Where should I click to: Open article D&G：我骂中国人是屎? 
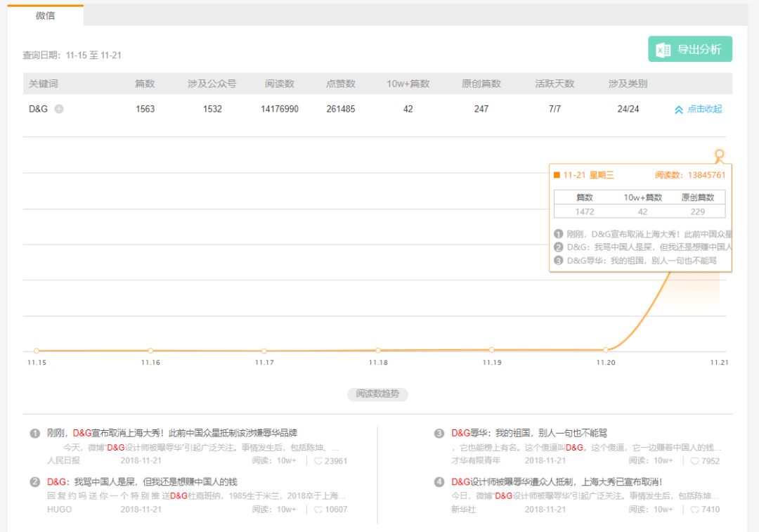tap(142, 481)
